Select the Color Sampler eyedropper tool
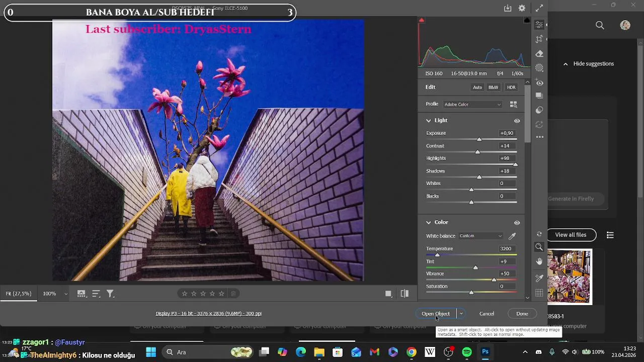Viewport: 644px width, 362px height. (539, 278)
